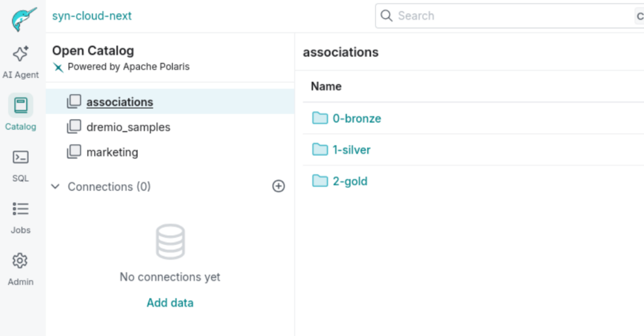Open the AI Agent sparkle icon
Image resolution: width=644 pixels, height=336 pixels.
pyautogui.click(x=21, y=54)
